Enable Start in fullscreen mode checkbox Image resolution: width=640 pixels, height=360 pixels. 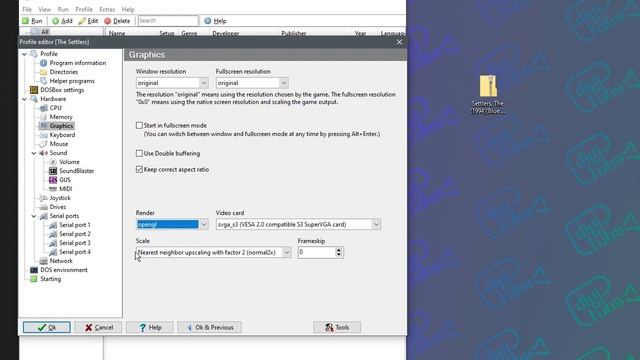pos(139,125)
